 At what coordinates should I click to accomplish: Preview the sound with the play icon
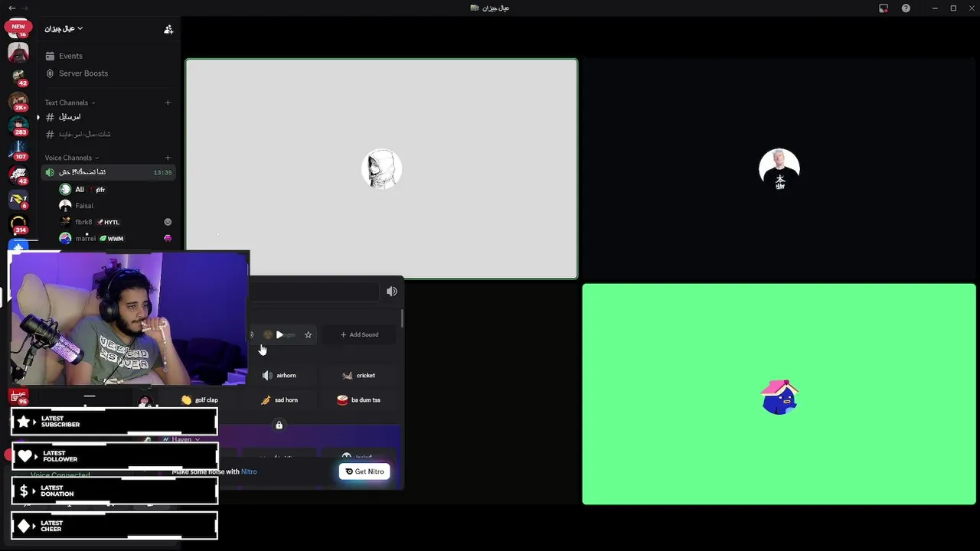pos(279,334)
